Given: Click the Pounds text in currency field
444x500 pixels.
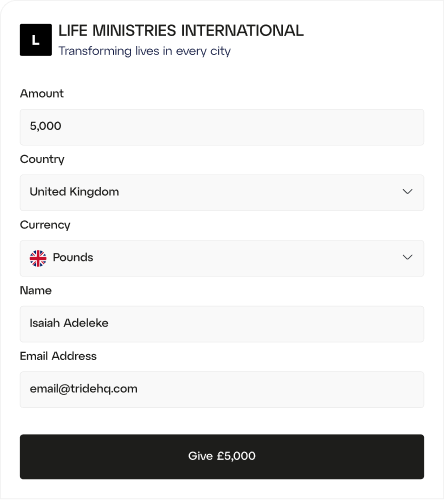Looking at the screenshot, I should 73,257.
